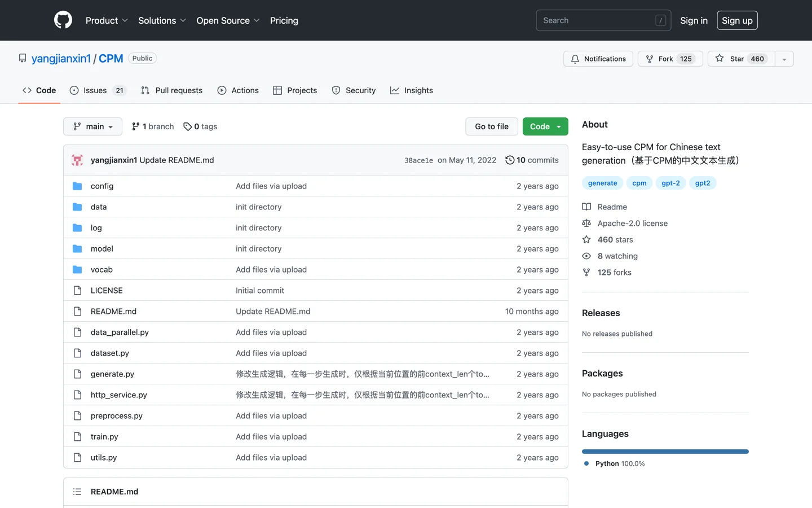
Task: Click the Search input field
Action: 603,20
